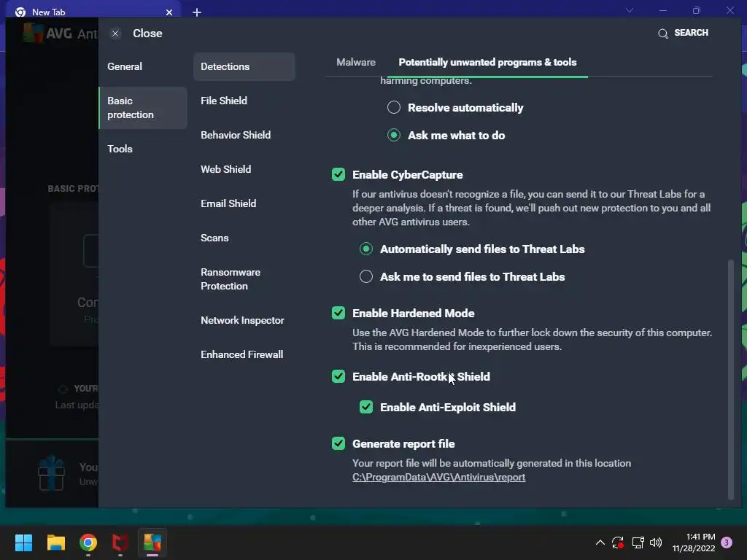747x560 pixels.
Task: Open General settings section
Action: [124, 66]
